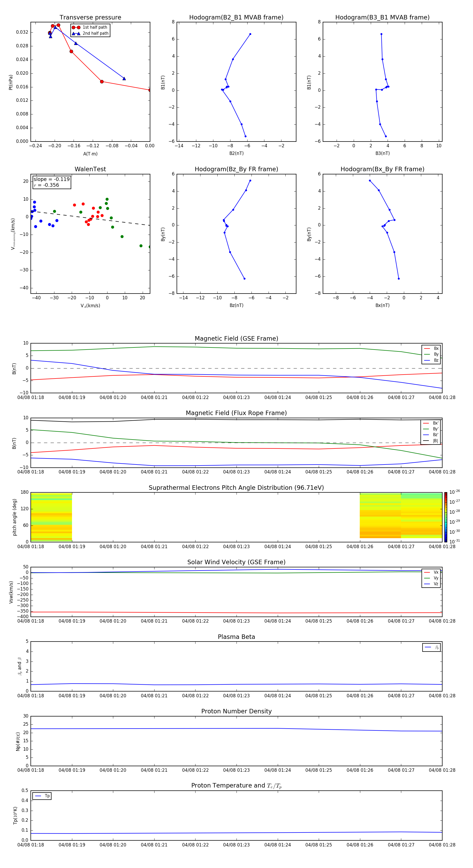Click 'Solar Wind Velocity (GSE Frame)' title
The height and width of the screenshot is (868, 473).
[236, 562]
